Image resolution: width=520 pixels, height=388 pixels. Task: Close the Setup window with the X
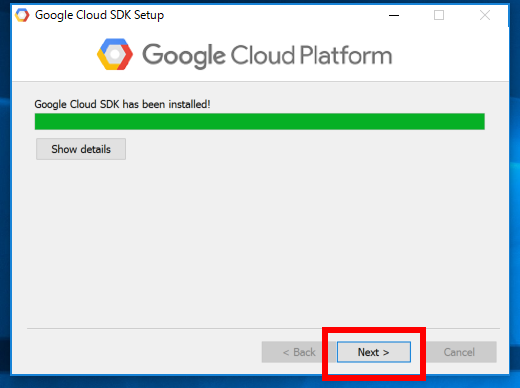(485, 15)
